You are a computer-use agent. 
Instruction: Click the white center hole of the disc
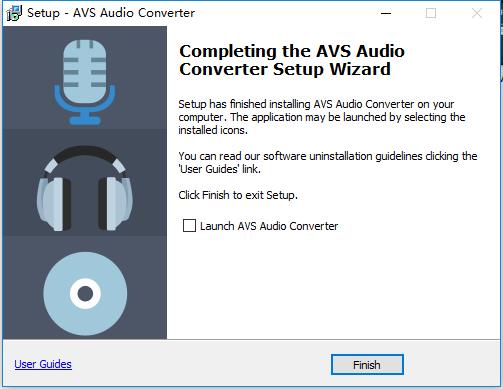click(x=85, y=294)
